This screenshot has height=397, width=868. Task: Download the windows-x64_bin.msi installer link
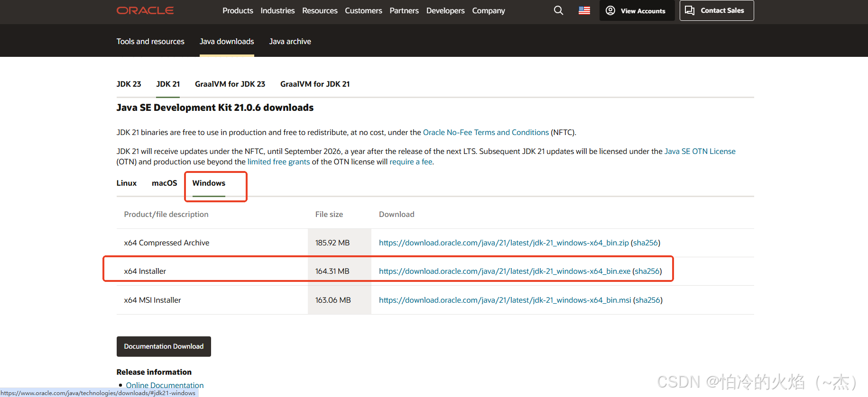pyautogui.click(x=505, y=300)
